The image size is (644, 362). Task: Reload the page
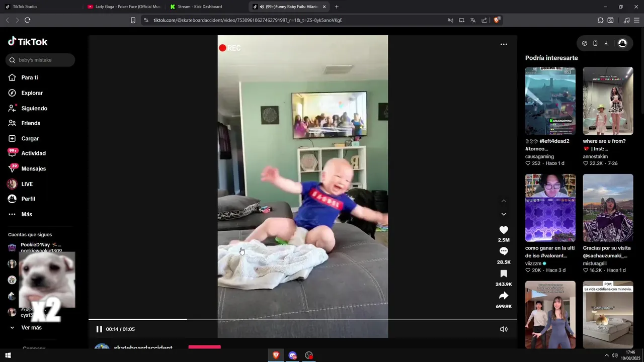pyautogui.click(x=27, y=20)
